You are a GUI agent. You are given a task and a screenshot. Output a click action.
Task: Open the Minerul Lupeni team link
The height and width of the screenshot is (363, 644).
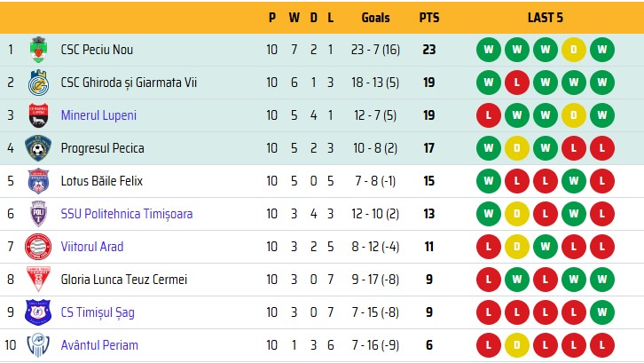coord(98,115)
